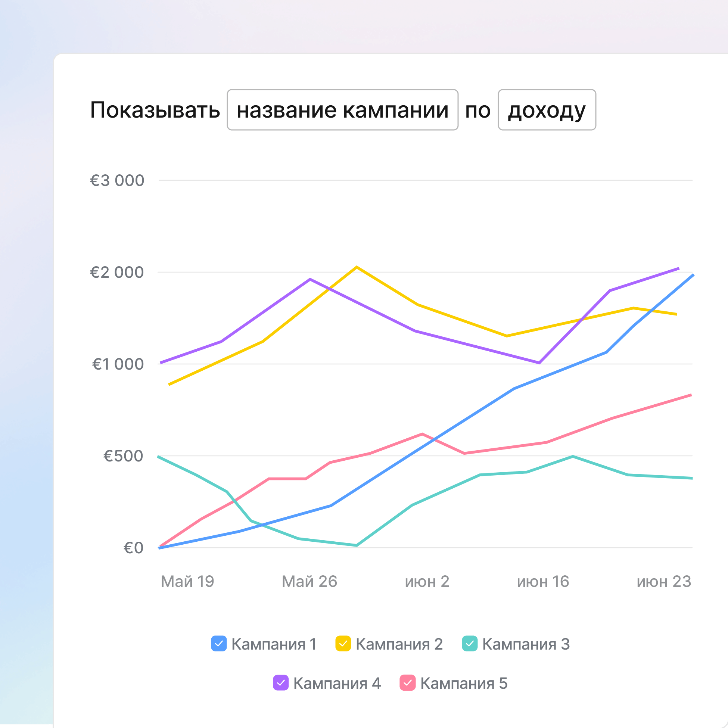Toggle the Кампания 5 pink checkbox

[407, 683]
